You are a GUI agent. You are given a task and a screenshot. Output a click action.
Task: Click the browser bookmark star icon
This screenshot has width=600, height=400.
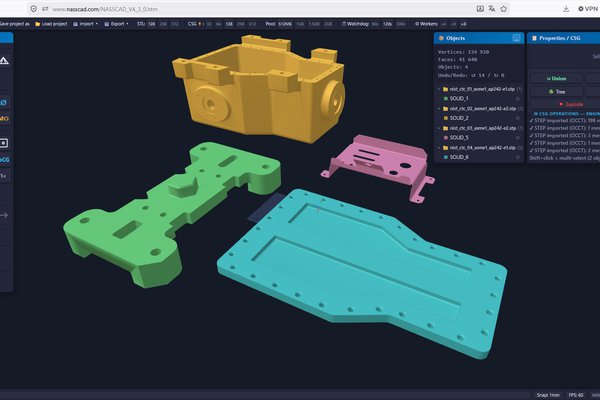[504, 9]
